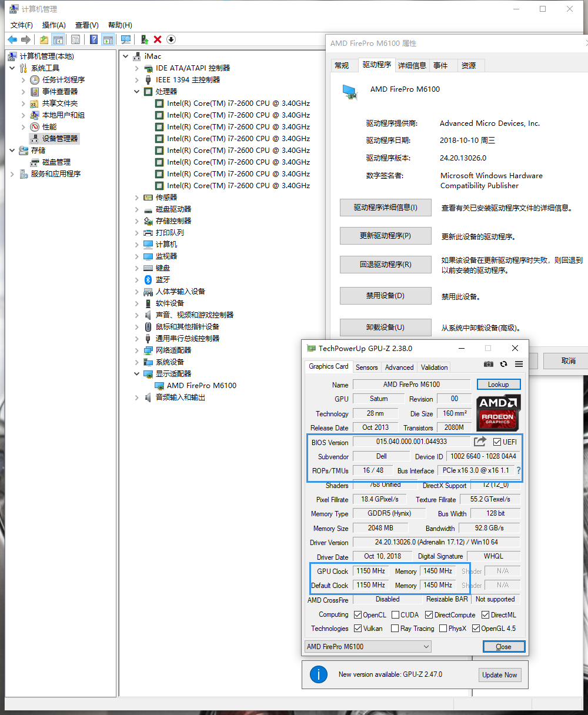
Task: Click the BIOS share/export arrow icon in GPU-Z
Action: click(480, 441)
